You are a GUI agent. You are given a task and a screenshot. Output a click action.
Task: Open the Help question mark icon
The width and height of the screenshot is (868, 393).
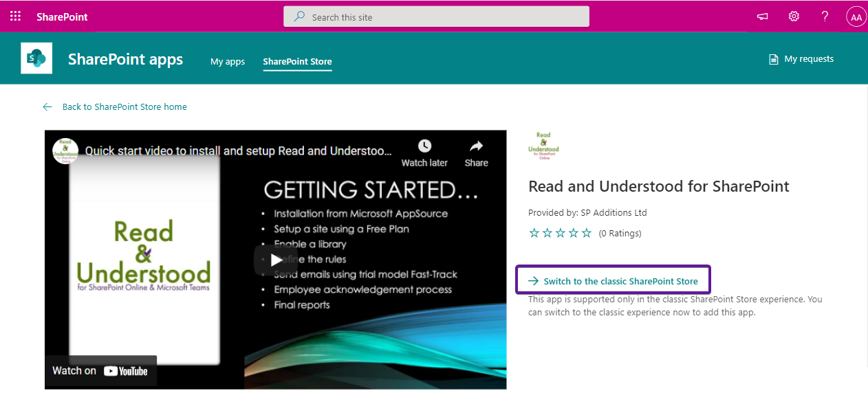pos(825,16)
